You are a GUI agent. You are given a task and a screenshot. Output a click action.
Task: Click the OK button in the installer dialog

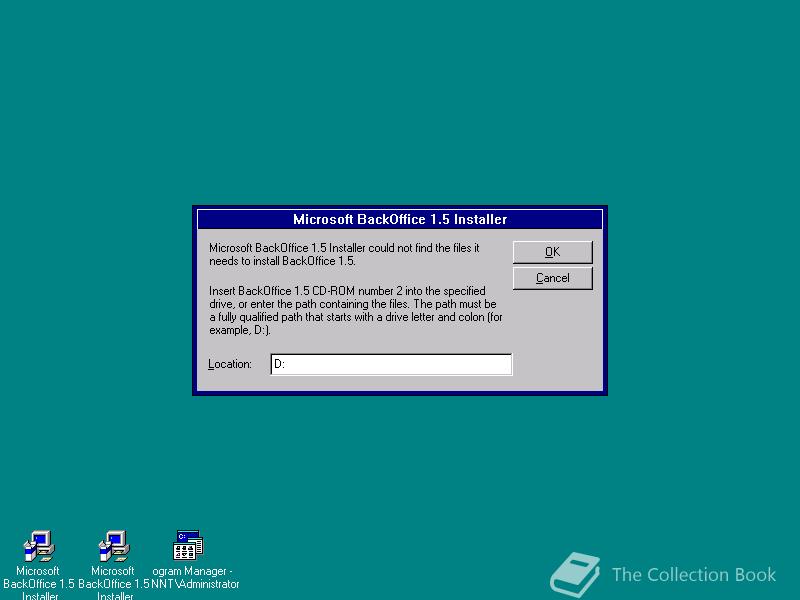tap(553, 252)
